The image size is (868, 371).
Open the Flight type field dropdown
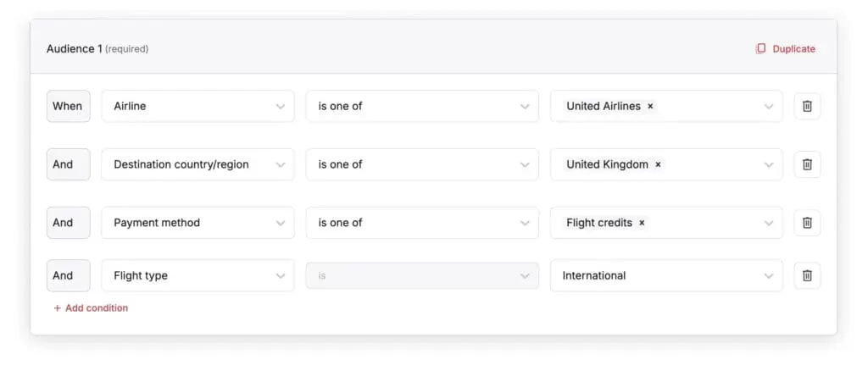pos(198,275)
